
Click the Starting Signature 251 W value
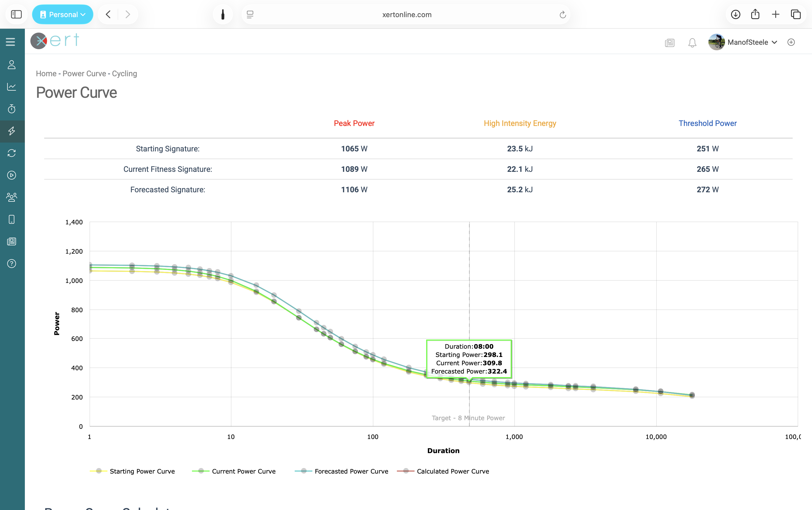(x=708, y=149)
